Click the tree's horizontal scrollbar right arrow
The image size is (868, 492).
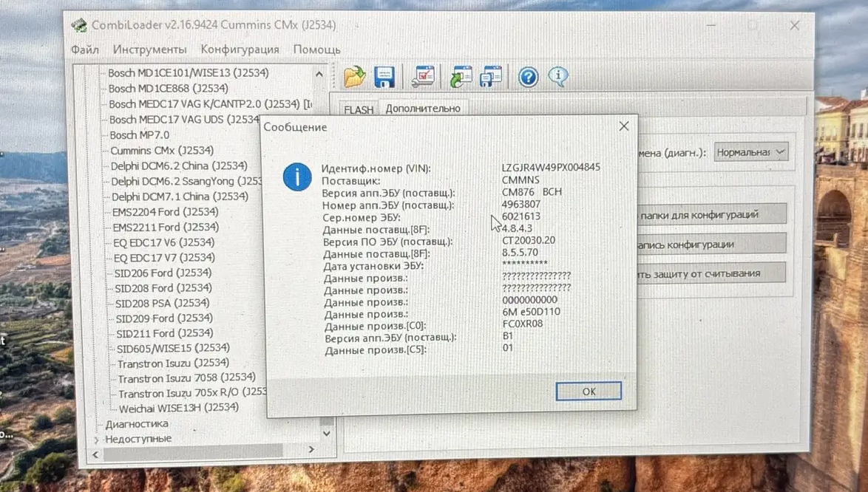pos(312,449)
